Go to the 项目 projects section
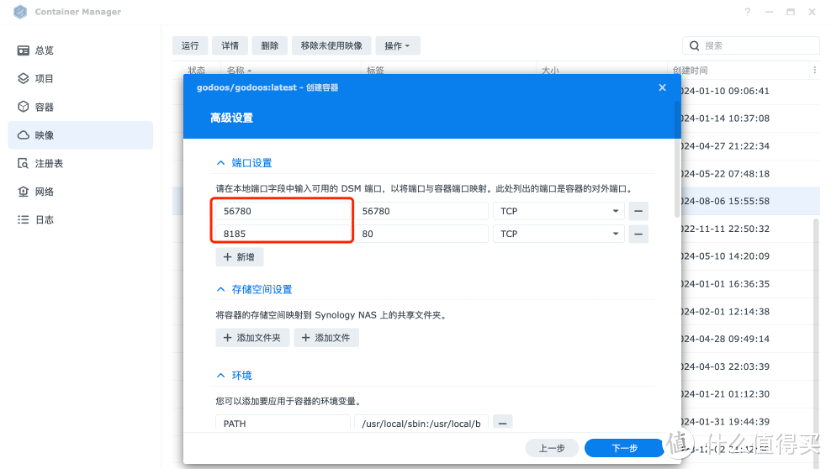The height and width of the screenshot is (470, 832). 81,79
